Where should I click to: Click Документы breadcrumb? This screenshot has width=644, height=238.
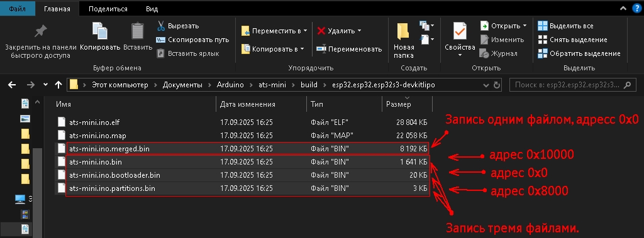click(182, 85)
